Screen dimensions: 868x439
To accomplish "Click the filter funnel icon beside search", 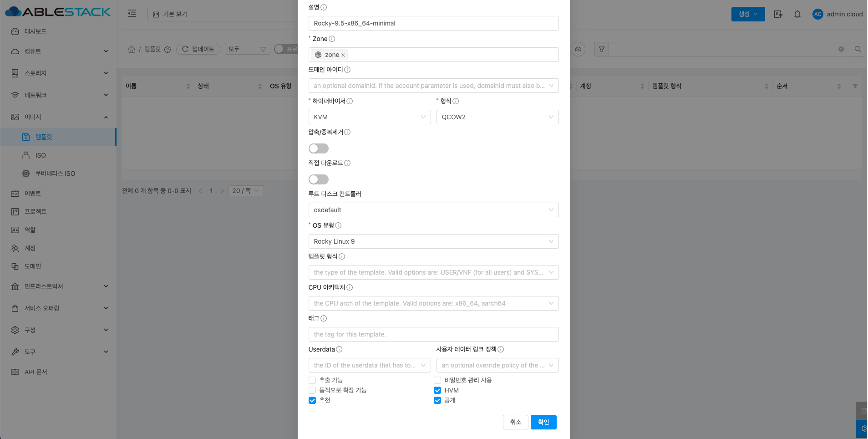I will coord(602,49).
